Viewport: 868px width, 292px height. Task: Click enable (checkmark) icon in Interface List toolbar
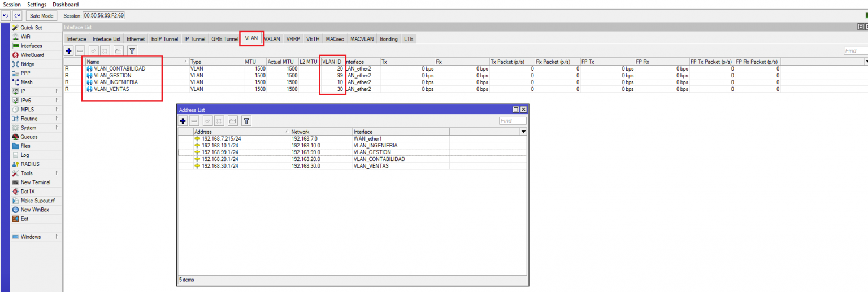pos(94,51)
